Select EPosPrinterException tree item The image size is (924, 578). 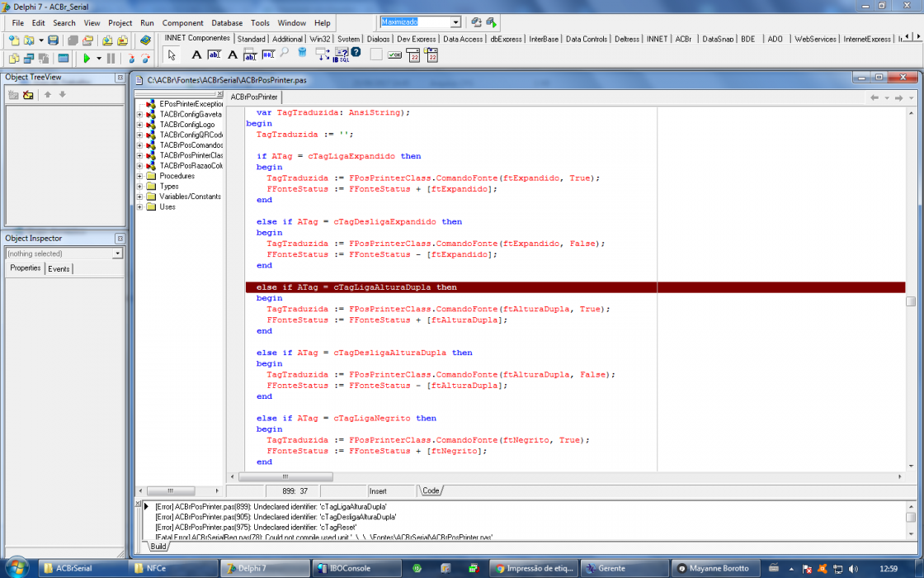pos(191,104)
